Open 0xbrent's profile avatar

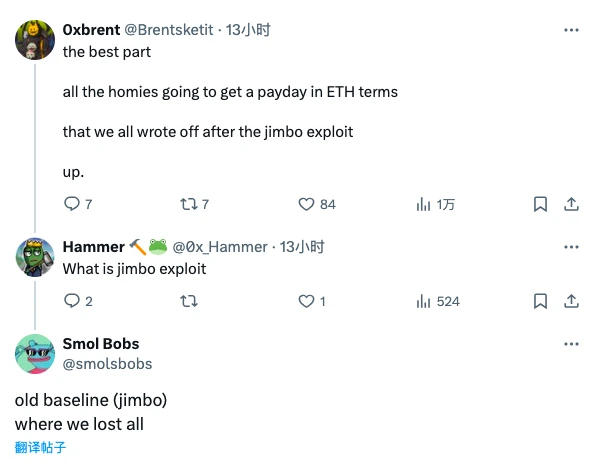click(35, 40)
